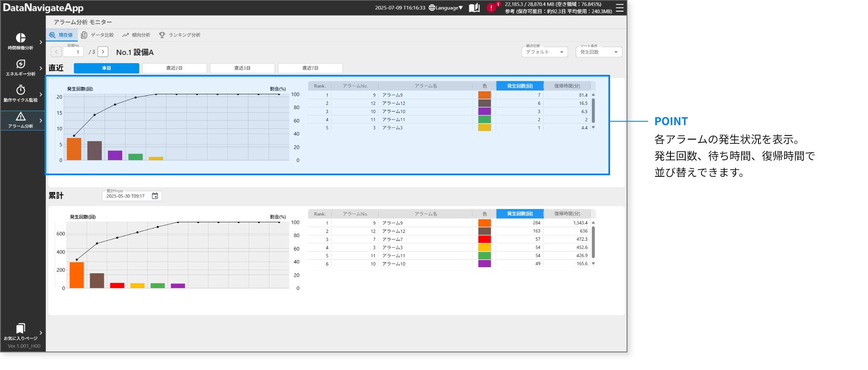Sort the 直近 table by 復帰時間[分]

pos(567,86)
